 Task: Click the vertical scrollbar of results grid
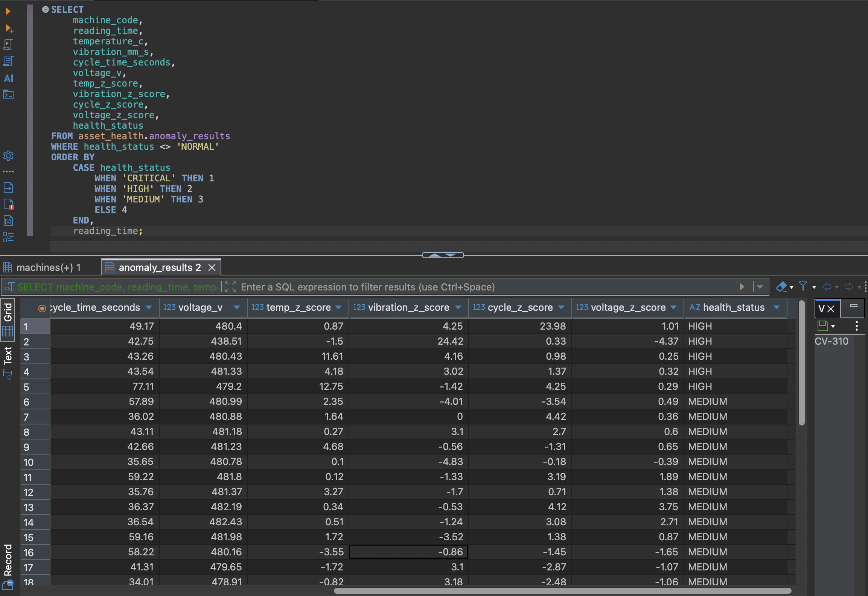[801, 363]
